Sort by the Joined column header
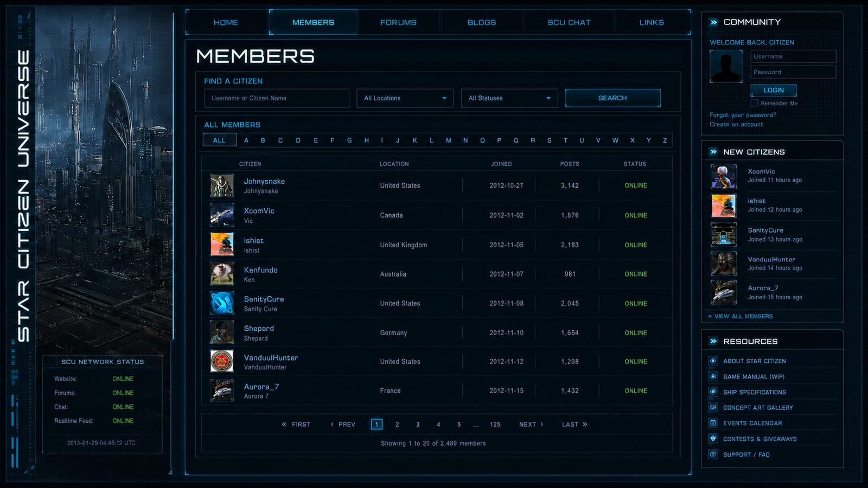Screen dimensions: 868x488 (x=501, y=164)
